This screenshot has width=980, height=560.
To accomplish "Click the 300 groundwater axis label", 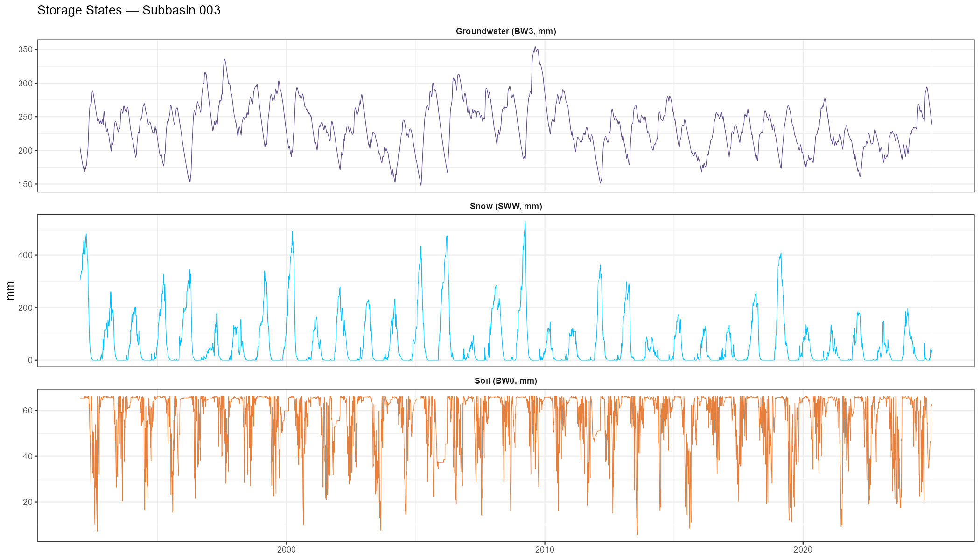I will 26,84.
